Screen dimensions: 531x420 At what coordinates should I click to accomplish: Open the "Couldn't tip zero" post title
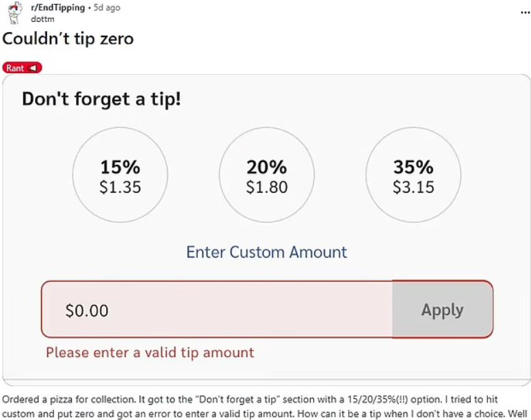point(68,39)
